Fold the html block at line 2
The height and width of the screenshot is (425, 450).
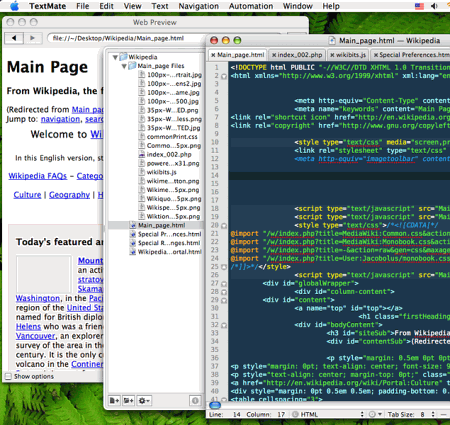click(224, 76)
